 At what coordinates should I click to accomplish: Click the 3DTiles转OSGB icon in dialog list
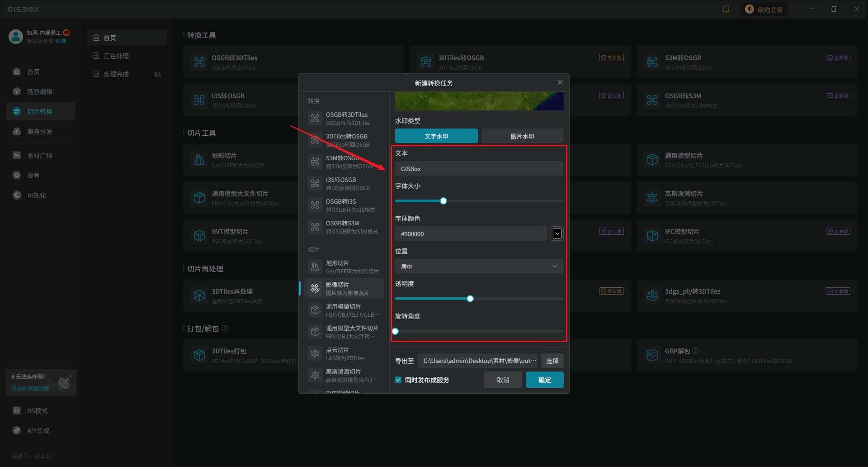[315, 140]
